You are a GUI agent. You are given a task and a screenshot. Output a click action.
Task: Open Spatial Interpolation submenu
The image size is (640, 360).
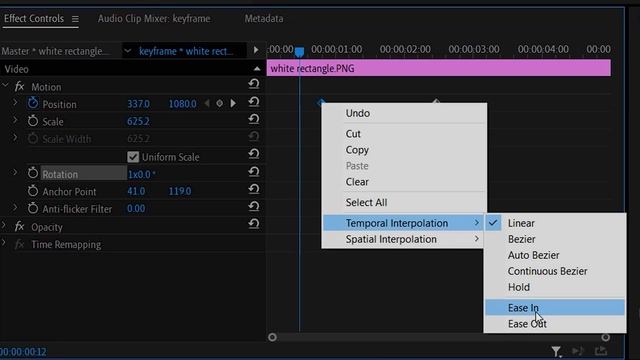pos(404,239)
